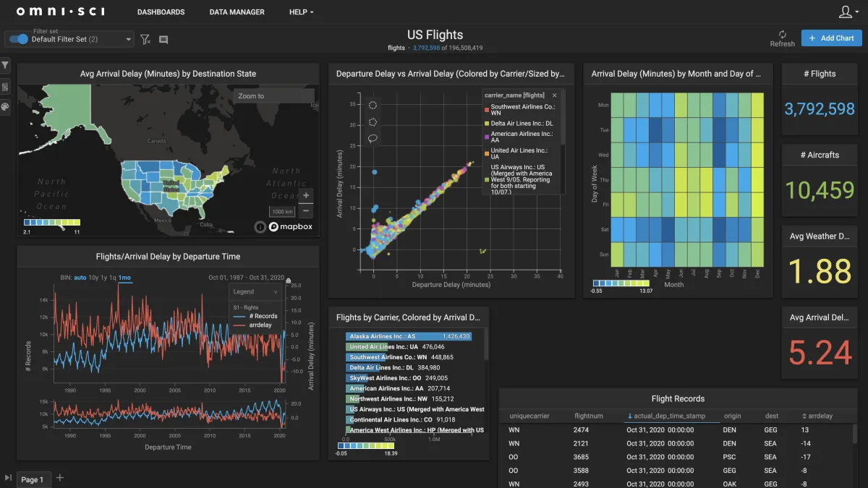Image resolution: width=868 pixels, height=488 pixels.
Task: Set bin to 1q
Action: tap(114, 278)
